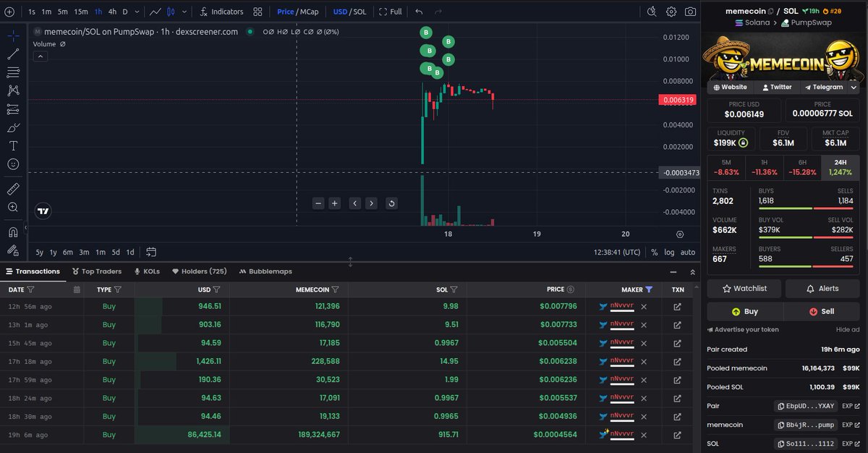Select the crosshair cursor tool
The width and height of the screenshot is (868, 453).
tap(13, 35)
